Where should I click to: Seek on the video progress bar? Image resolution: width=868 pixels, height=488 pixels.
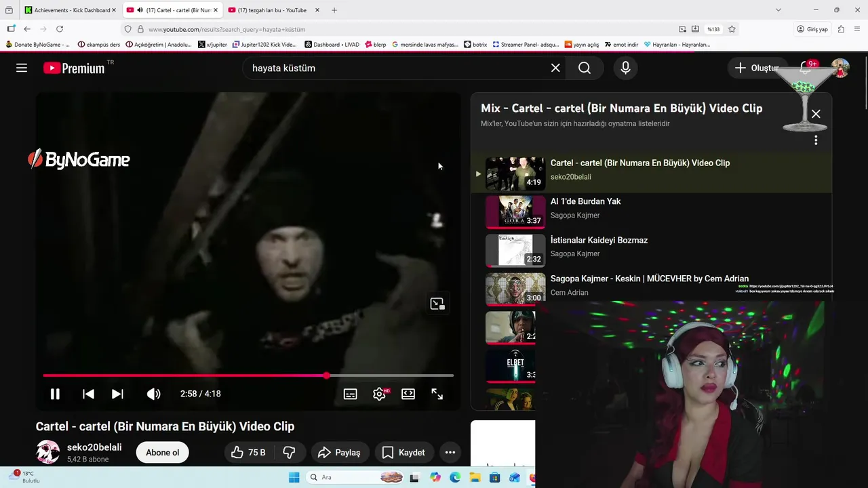248,375
